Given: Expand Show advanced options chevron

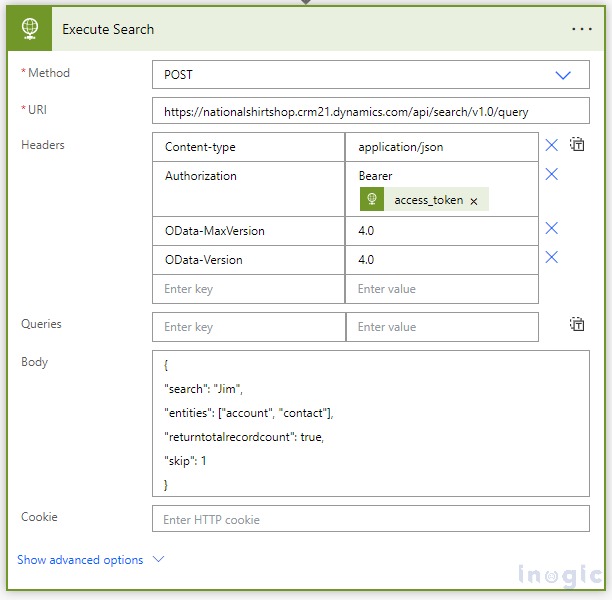Looking at the screenshot, I should pos(158,560).
